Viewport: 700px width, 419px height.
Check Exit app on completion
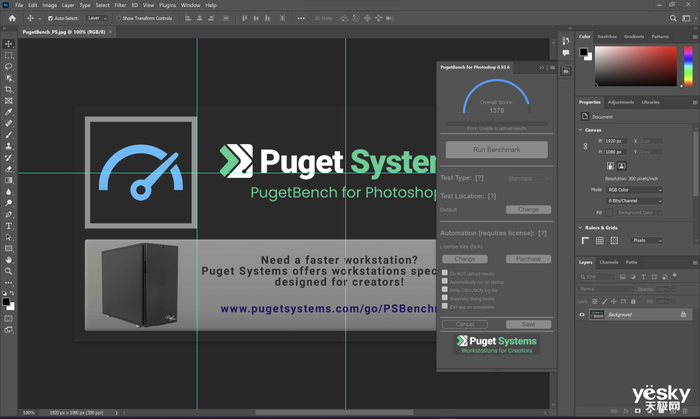[445, 306]
